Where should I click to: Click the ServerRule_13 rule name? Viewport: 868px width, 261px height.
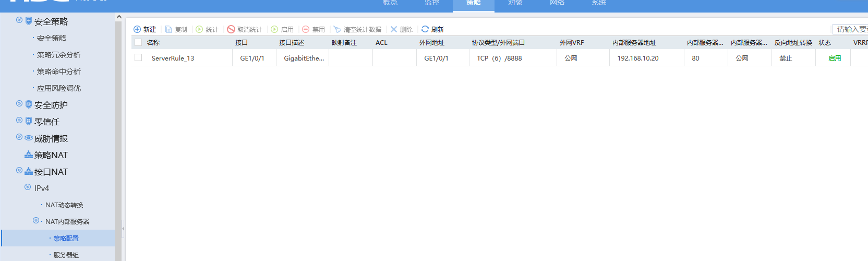pyautogui.click(x=173, y=58)
